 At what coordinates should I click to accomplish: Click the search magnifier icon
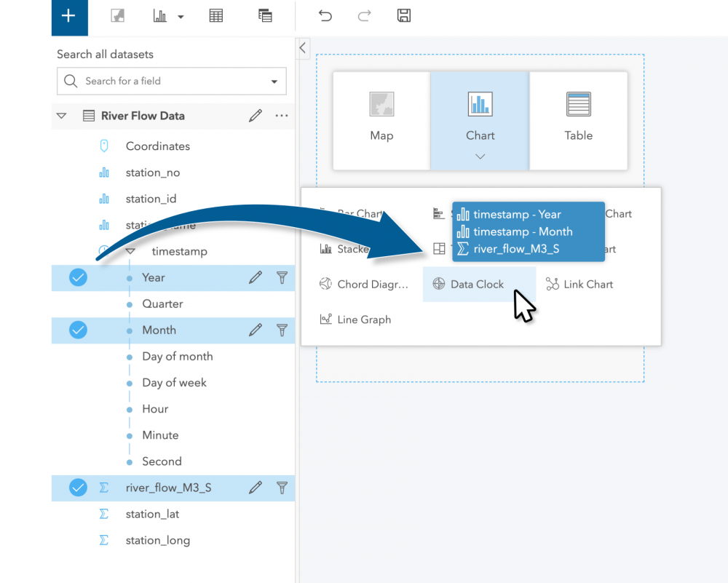pyautogui.click(x=71, y=82)
